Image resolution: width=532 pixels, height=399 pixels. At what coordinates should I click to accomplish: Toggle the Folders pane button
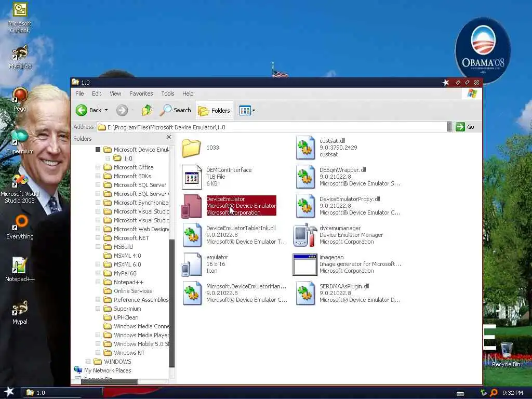click(214, 111)
